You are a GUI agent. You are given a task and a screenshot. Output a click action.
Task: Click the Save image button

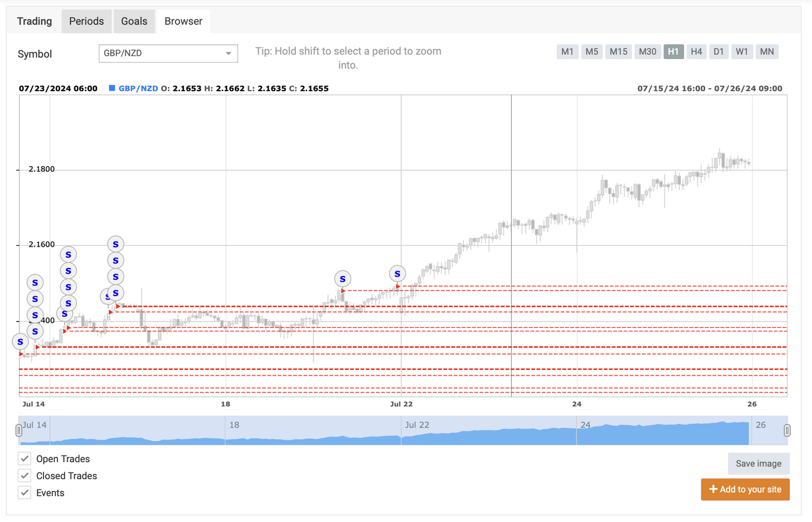coord(758,464)
